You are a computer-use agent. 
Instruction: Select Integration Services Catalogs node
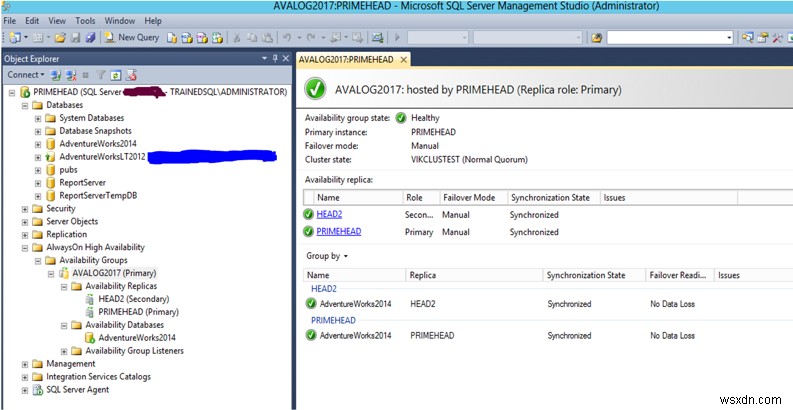pos(98,377)
